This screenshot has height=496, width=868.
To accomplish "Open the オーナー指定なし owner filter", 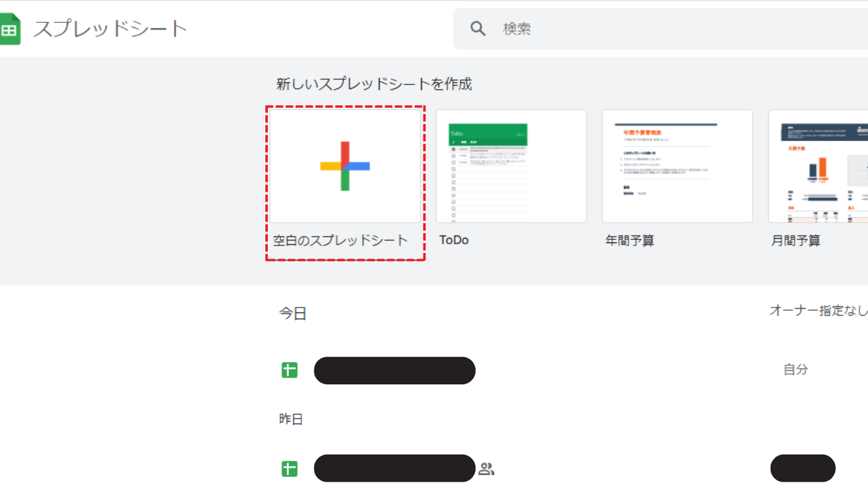I will tap(818, 311).
